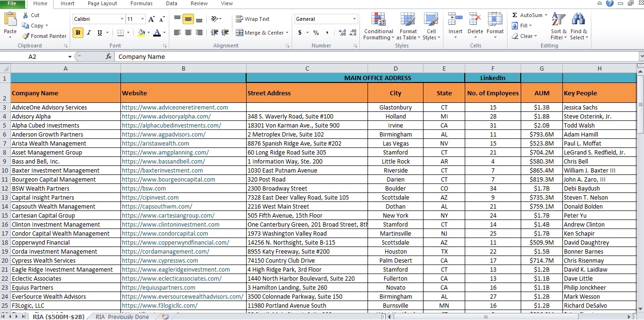Screen dimensions: 644x320
Task: Toggle Italic formatting button
Action: [89, 33]
